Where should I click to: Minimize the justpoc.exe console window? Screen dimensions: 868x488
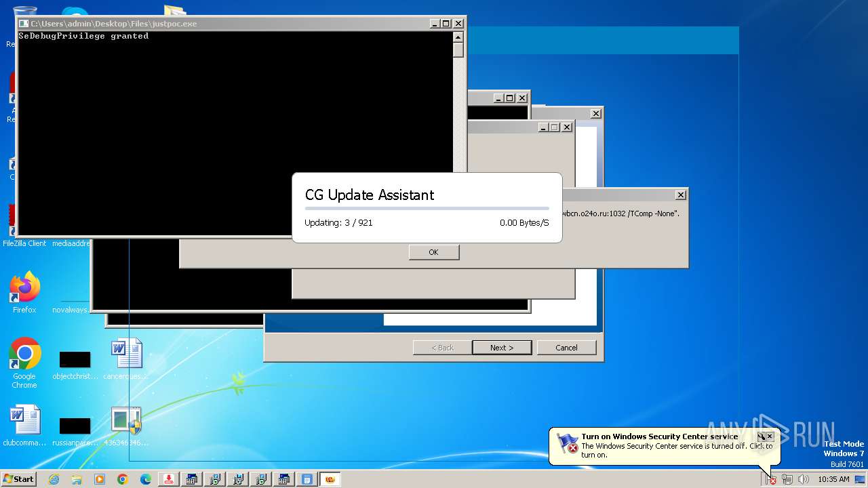coord(435,24)
